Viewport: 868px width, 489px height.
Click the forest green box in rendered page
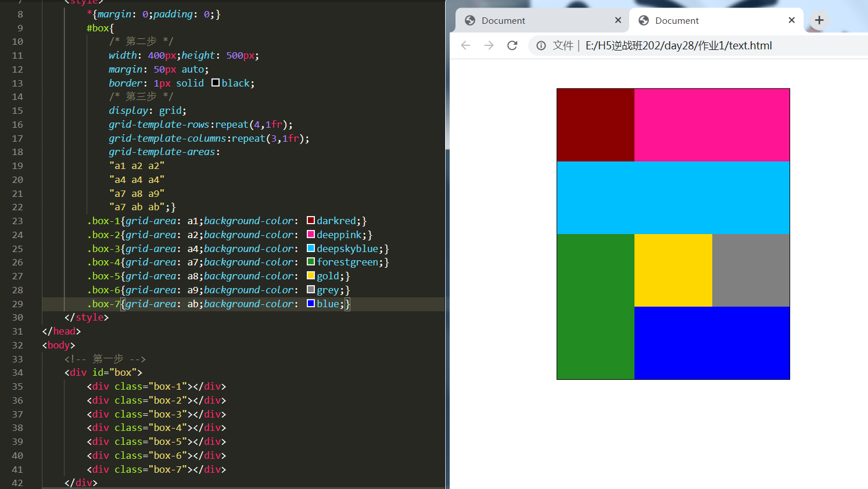pos(596,307)
